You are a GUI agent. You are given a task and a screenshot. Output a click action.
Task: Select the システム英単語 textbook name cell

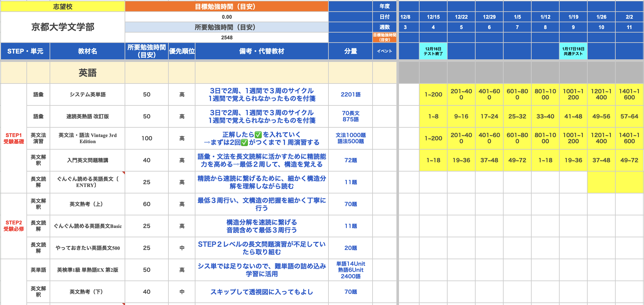tap(87, 94)
